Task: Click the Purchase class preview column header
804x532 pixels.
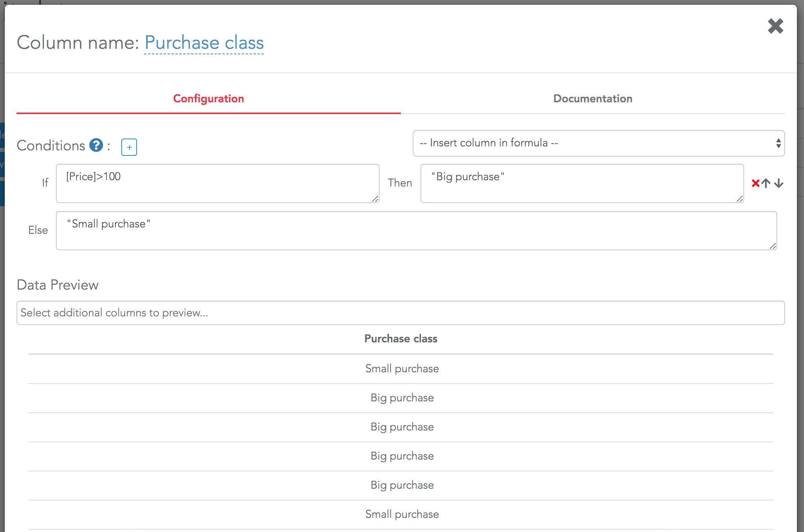Action: click(x=401, y=339)
